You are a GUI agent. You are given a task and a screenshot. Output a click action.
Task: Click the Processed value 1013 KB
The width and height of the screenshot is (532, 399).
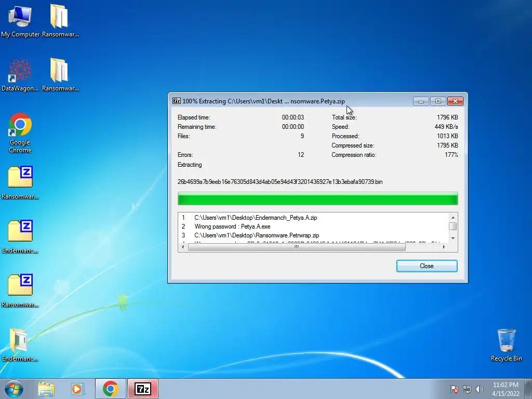point(447,136)
